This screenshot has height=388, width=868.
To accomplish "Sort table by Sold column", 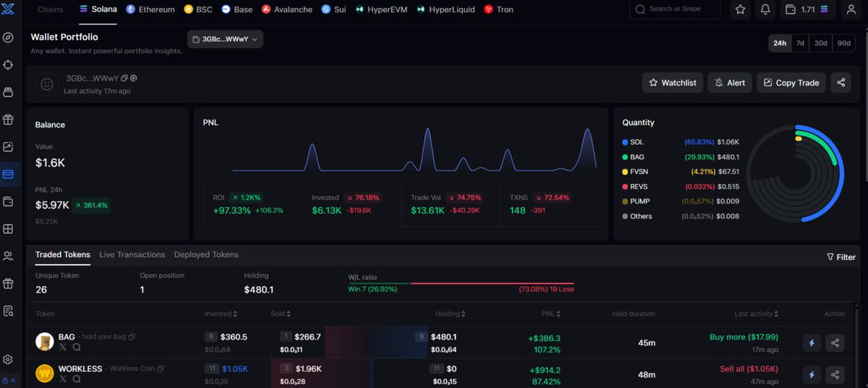I will point(281,314).
